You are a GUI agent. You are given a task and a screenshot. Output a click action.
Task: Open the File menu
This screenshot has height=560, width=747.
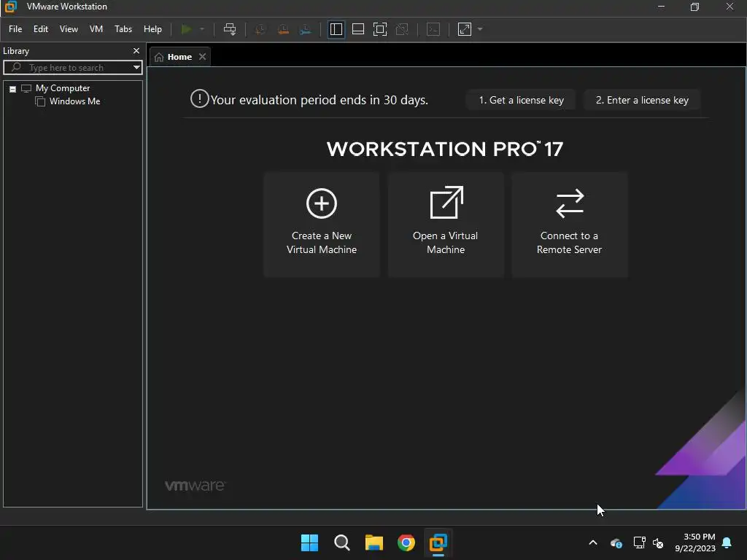(x=15, y=29)
